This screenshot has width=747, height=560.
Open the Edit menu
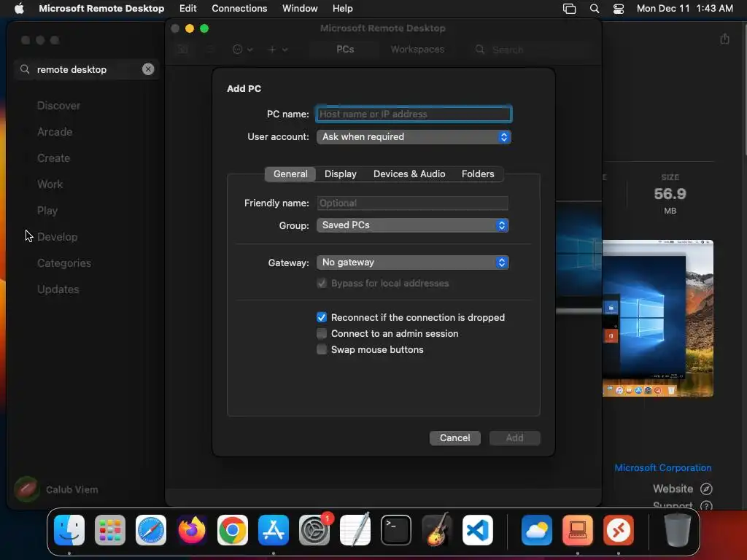tap(187, 8)
